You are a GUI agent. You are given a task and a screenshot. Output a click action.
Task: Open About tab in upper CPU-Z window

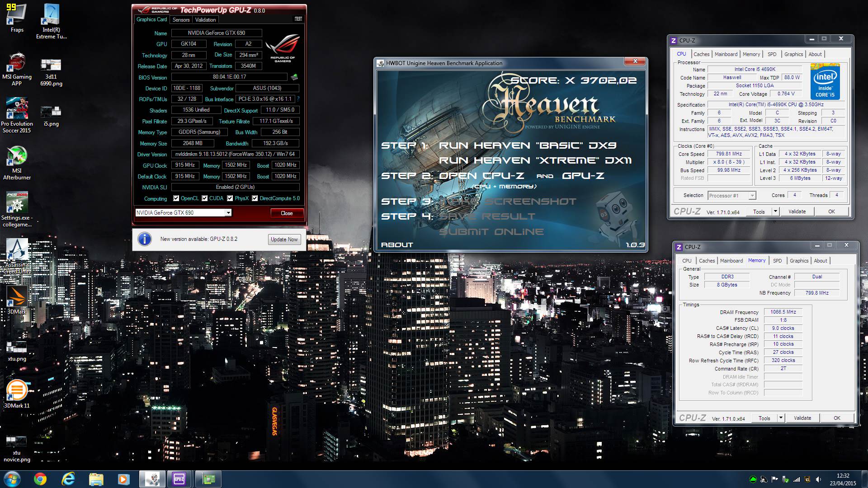[815, 54]
